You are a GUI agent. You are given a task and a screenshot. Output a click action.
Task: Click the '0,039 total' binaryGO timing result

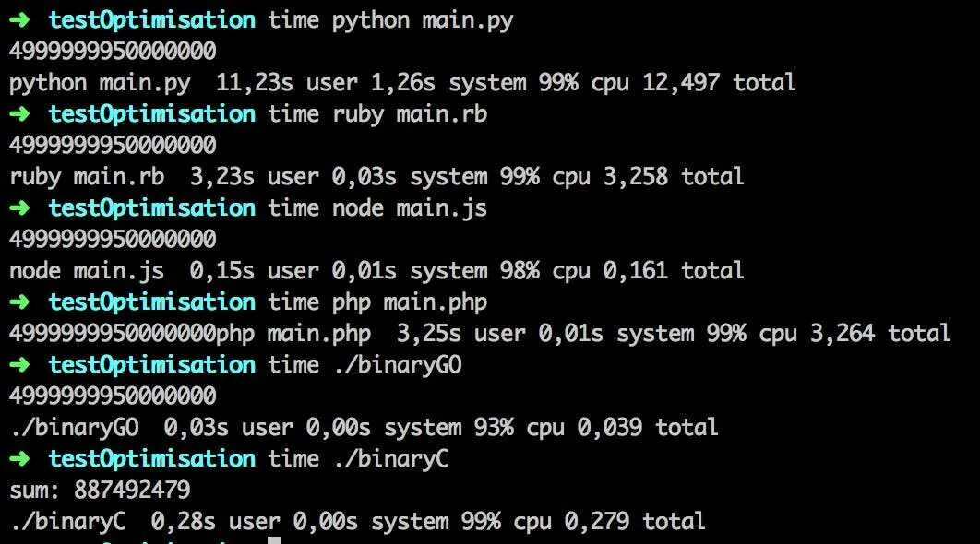[648, 428]
